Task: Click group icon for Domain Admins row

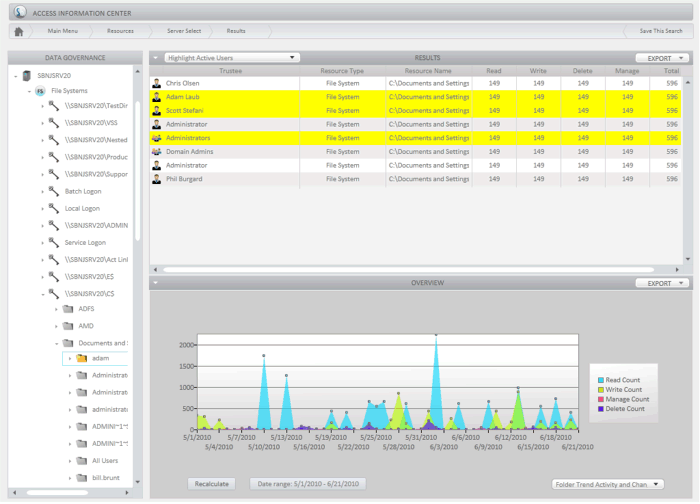Action: 157,152
